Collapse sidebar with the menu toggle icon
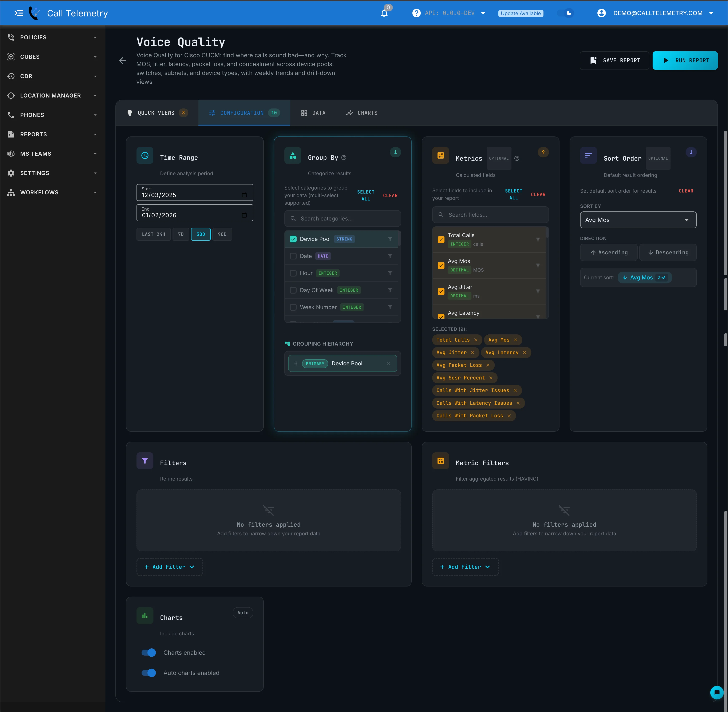The image size is (728, 712). [x=19, y=13]
